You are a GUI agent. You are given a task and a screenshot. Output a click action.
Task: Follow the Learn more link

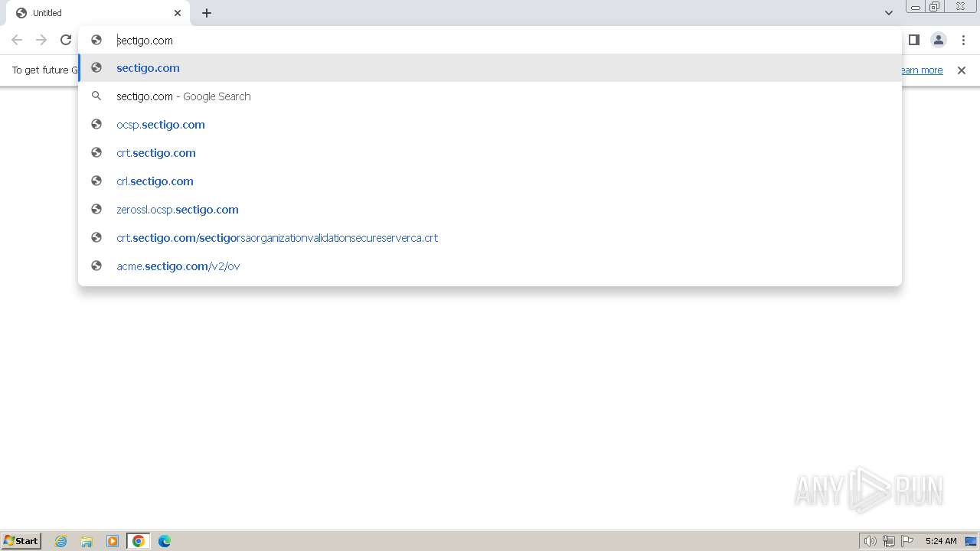point(922,70)
